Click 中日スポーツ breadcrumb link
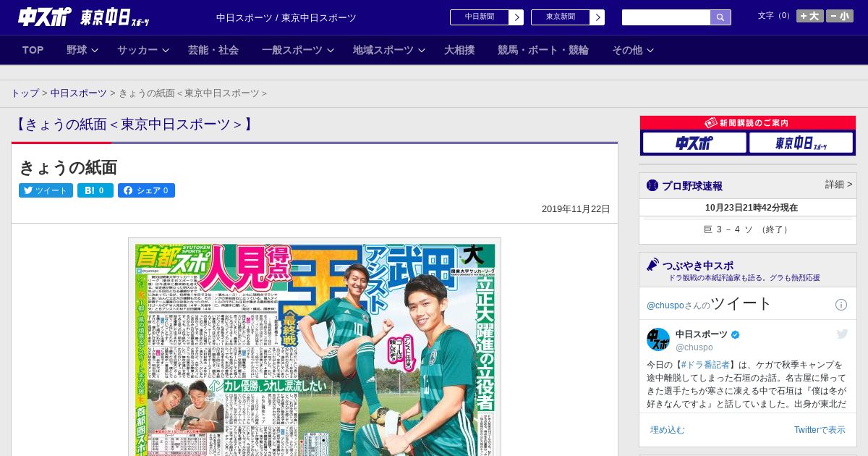 pyautogui.click(x=78, y=93)
